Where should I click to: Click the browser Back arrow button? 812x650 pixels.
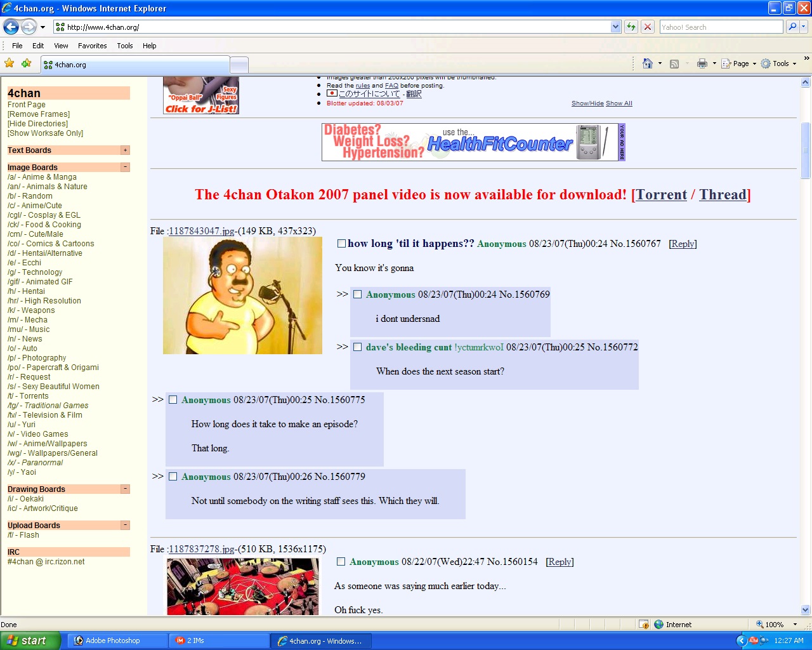pos(11,27)
